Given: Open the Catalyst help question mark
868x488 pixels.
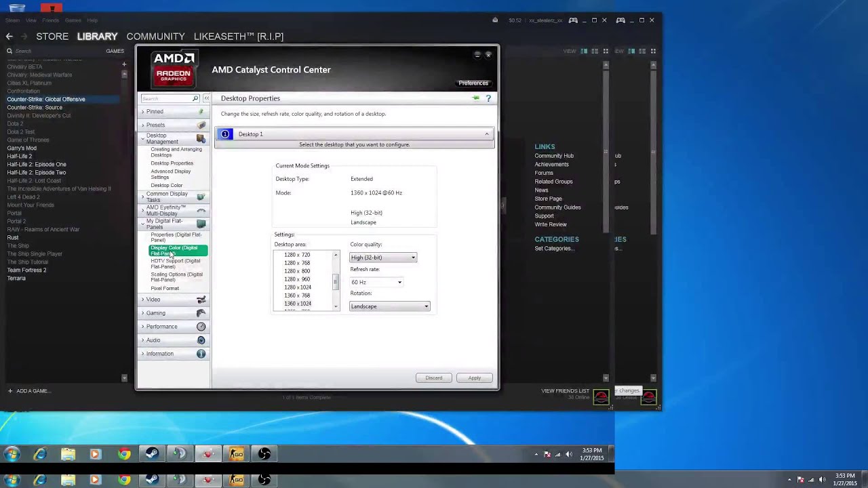Looking at the screenshot, I should [x=488, y=98].
